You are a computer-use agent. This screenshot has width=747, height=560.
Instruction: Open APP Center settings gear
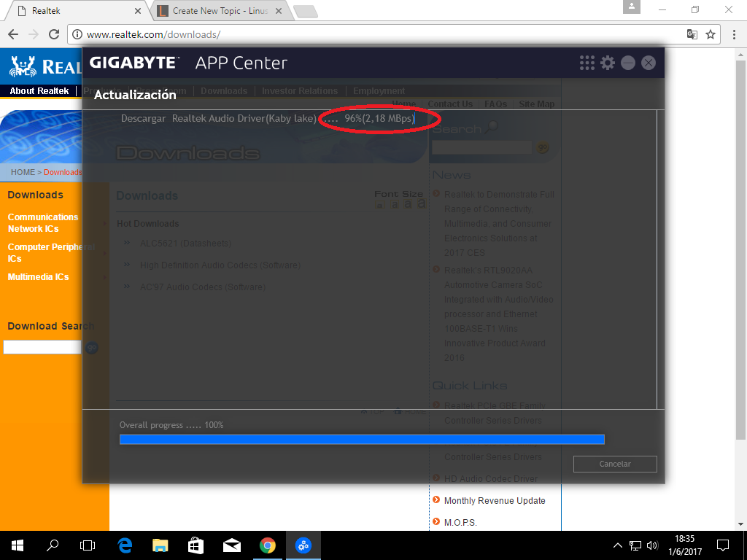(x=608, y=63)
